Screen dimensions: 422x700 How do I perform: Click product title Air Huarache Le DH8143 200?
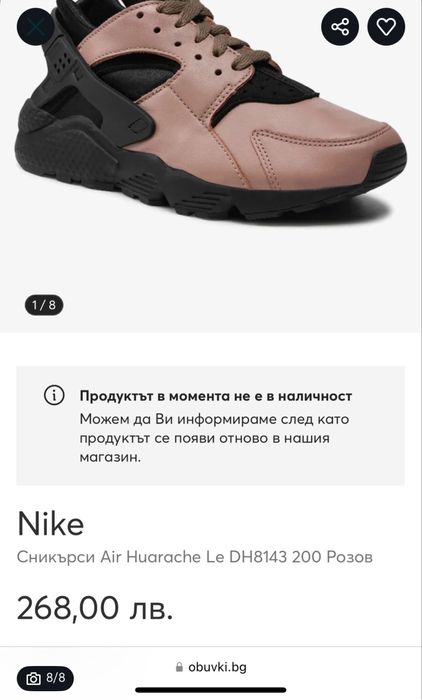tap(195, 557)
